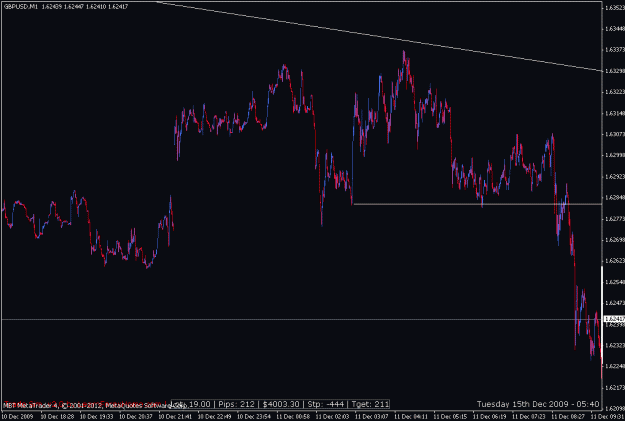Click the $4003.30 profit field

(x=281, y=404)
